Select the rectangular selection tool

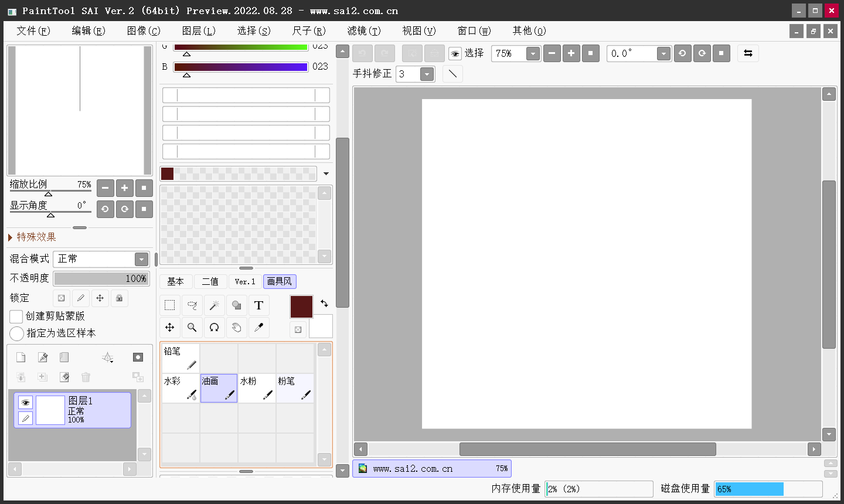click(x=170, y=305)
